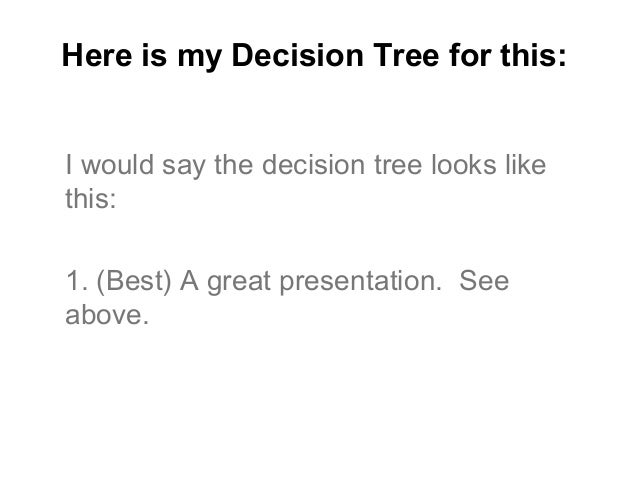Image resolution: width=638 pixels, height=479 pixels.
Task: Click lowercase "decision" in the gray paragraph
Action: click(x=313, y=165)
